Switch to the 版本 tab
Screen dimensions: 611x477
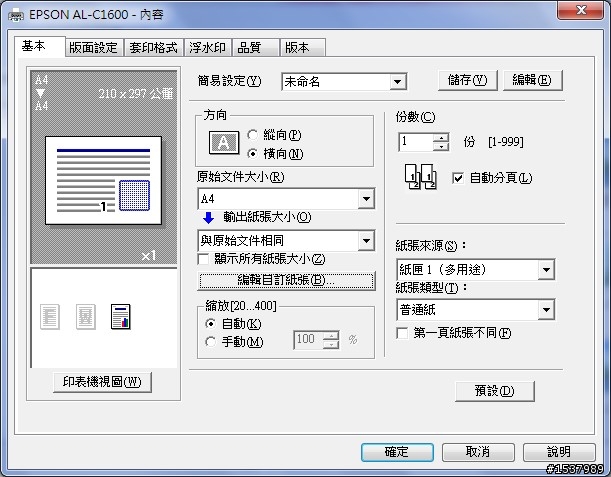click(x=302, y=48)
